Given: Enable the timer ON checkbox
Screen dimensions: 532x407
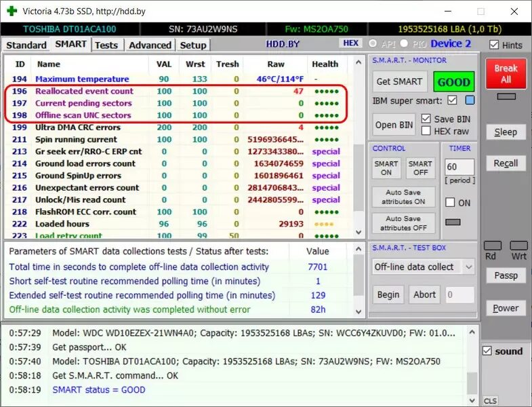Looking at the screenshot, I should [x=450, y=202].
